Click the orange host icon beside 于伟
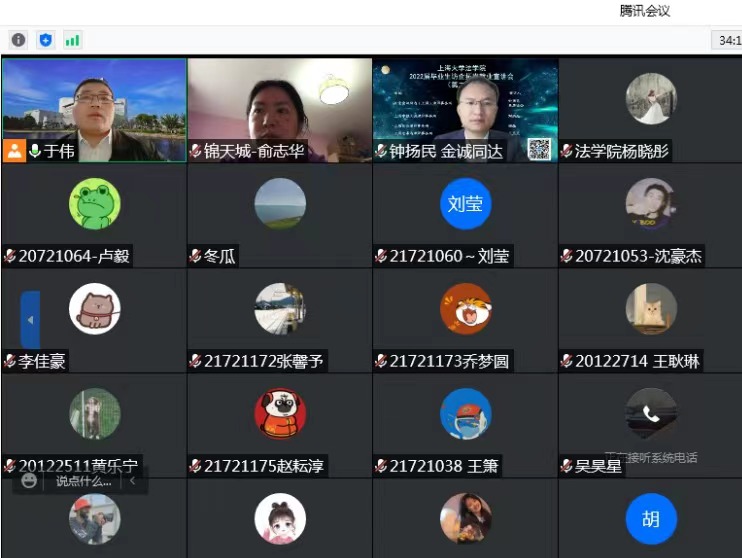The image size is (742, 558). (x=14, y=151)
